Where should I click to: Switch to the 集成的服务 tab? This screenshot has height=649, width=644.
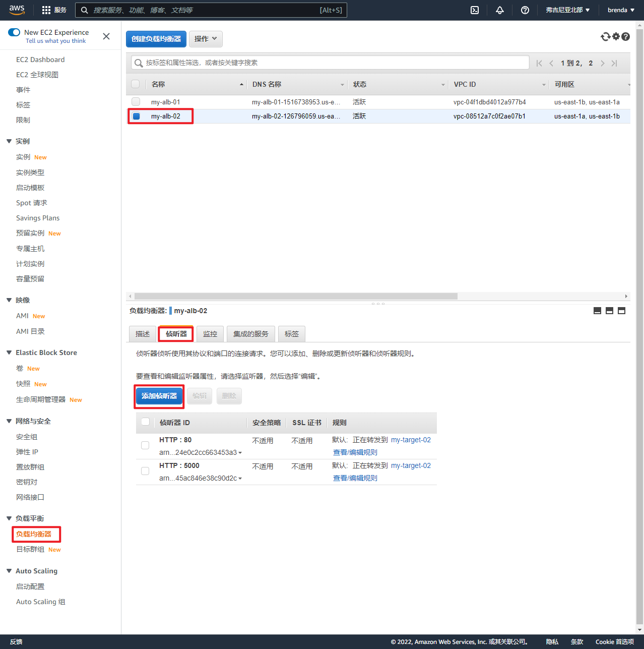pos(251,334)
